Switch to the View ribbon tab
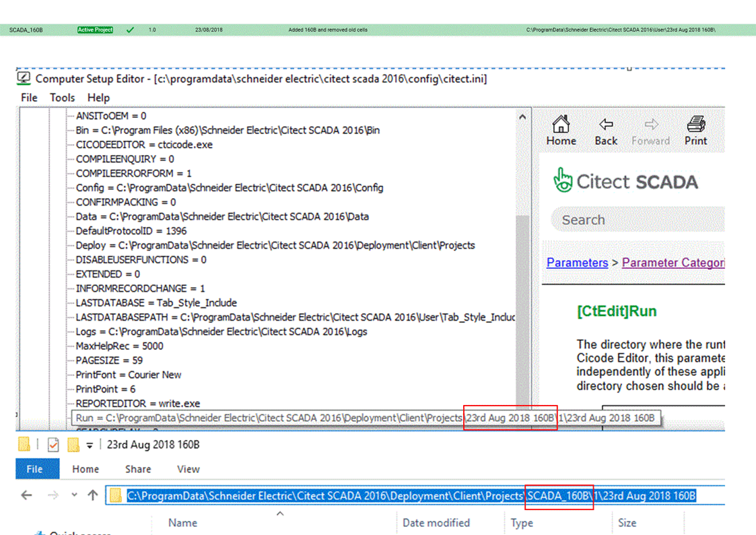The width and height of the screenshot is (756, 535). pyautogui.click(x=188, y=469)
